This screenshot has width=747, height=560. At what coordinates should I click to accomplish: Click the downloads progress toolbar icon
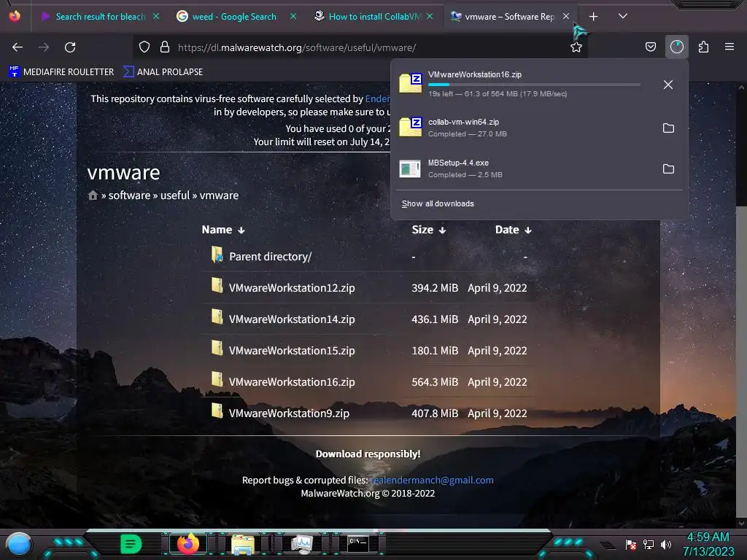click(x=676, y=47)
